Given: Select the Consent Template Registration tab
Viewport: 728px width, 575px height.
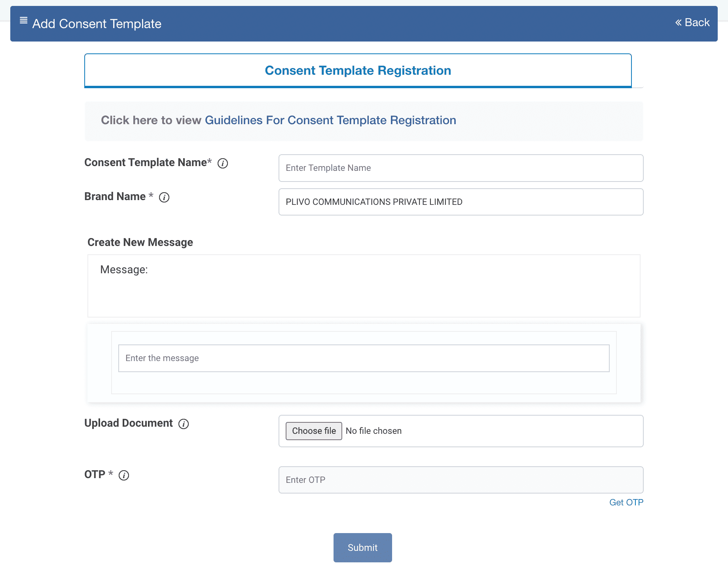Looking at the screenshot, I should click(x=358, y=70).
